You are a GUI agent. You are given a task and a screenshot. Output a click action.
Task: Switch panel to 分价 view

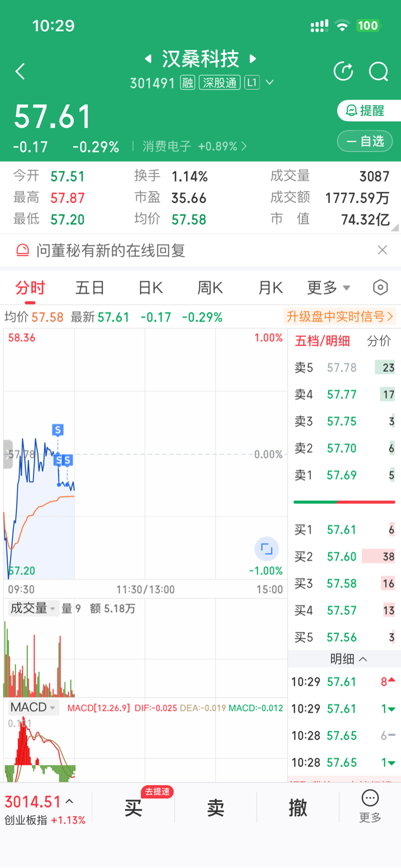pyautogui.click(x=379, y=341)
